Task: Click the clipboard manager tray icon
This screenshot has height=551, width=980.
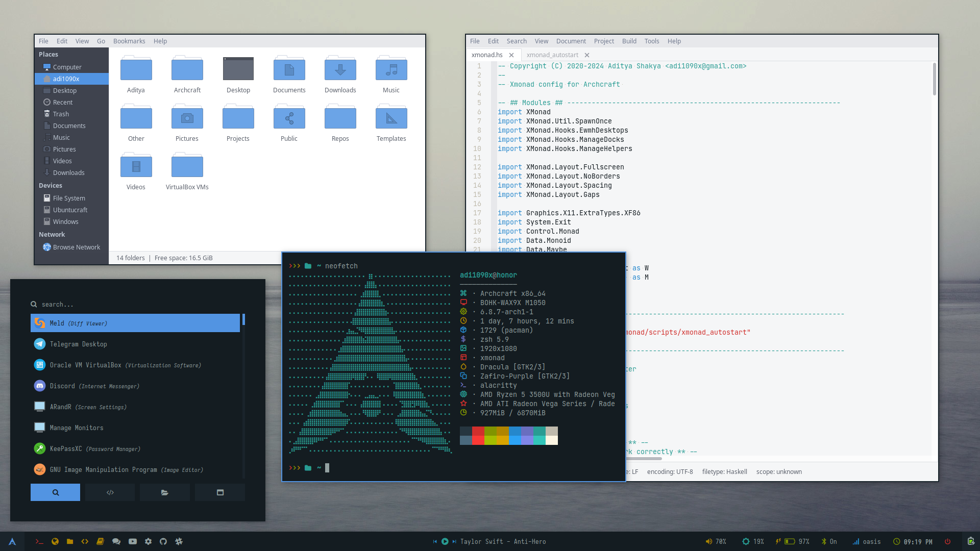Action: click(x=971, y=541)
